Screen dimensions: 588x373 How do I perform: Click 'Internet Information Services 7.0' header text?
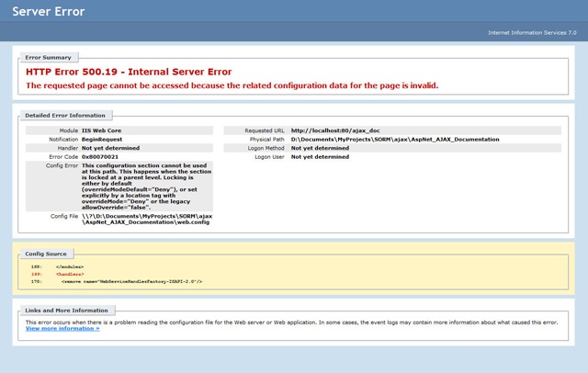(x=532, y=32)
